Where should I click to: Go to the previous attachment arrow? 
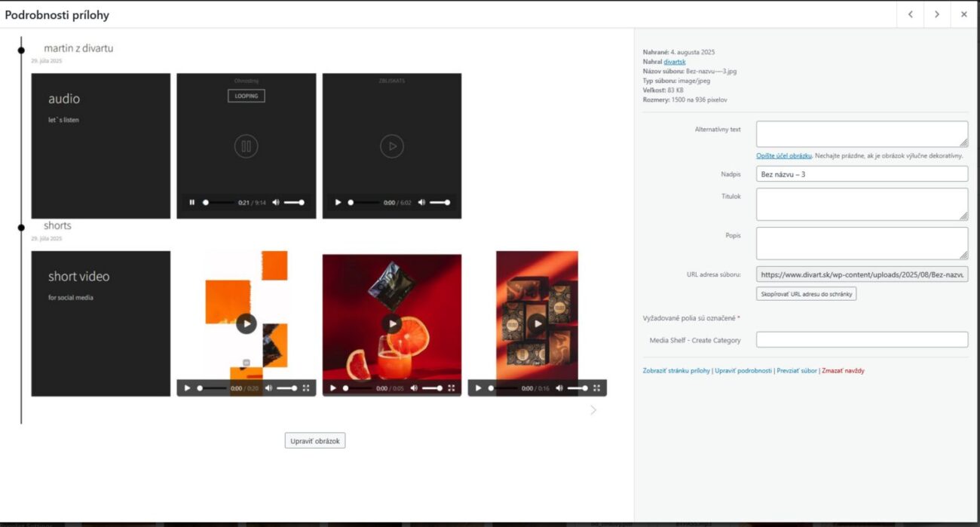coord(911,14)
